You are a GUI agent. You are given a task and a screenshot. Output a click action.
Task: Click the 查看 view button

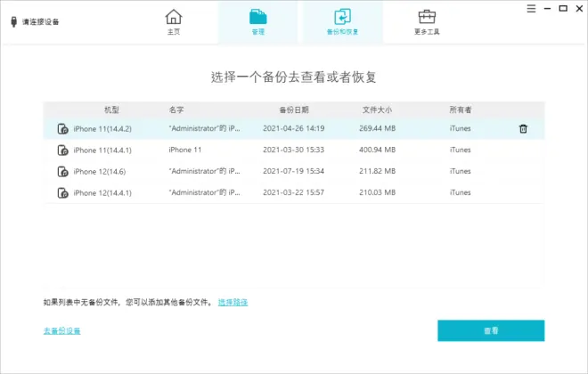tap(491, 330)
